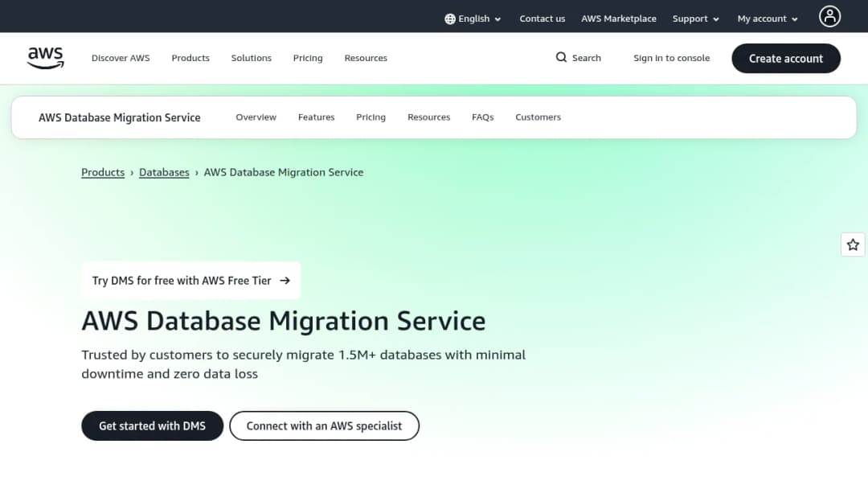The image size is (868, 489).
Task: Open Contact us link
Action: (x=542, y=18)
